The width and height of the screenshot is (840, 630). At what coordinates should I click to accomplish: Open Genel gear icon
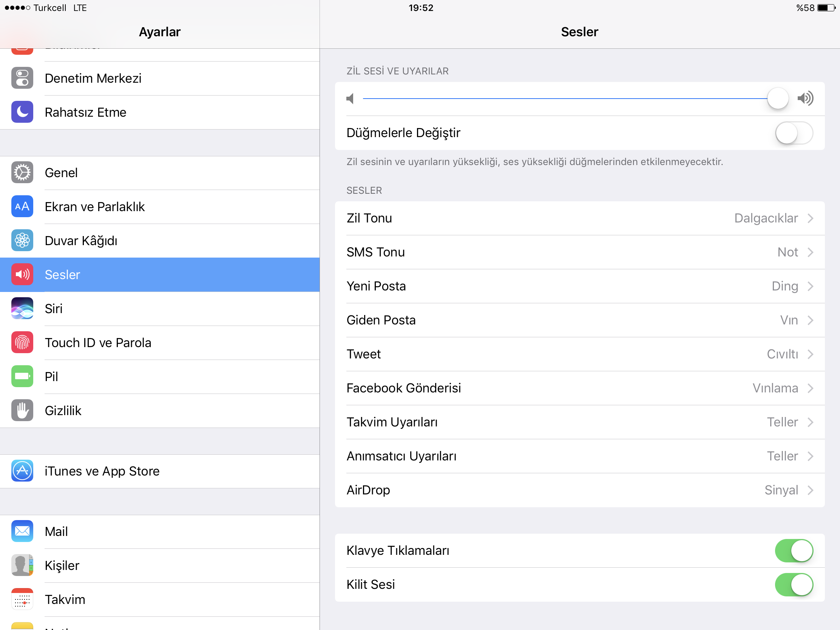click(22, 172)
